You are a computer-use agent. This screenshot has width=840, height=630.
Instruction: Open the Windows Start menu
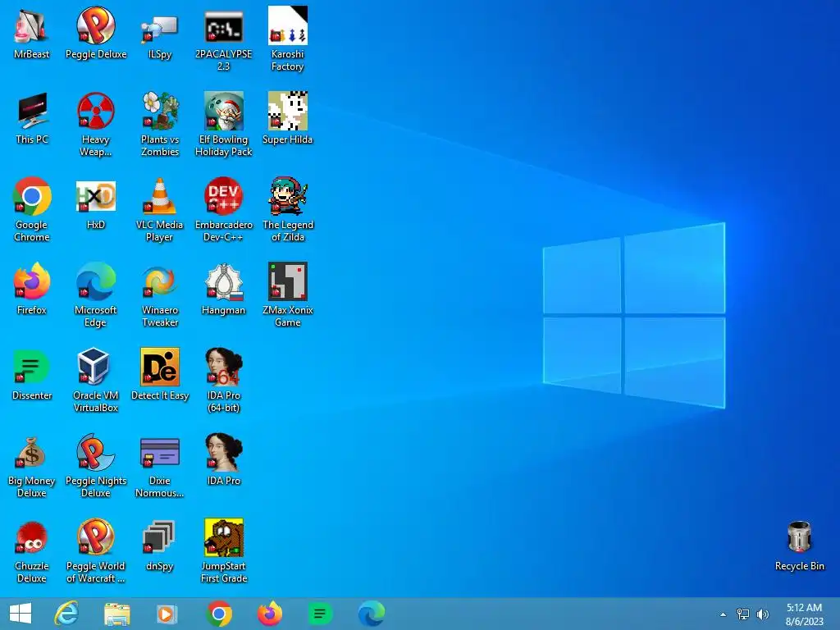tap(21, 614)
